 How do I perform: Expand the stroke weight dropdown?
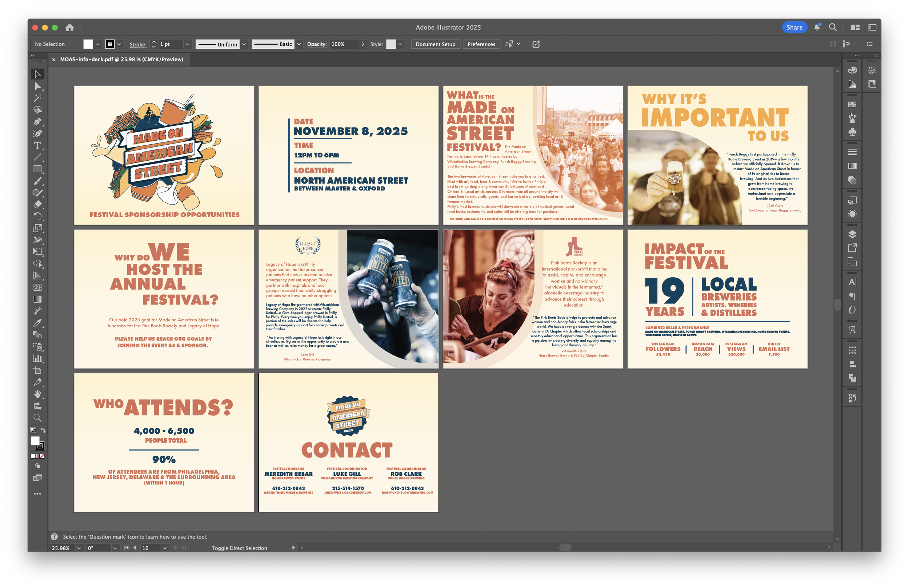(188, 44)
